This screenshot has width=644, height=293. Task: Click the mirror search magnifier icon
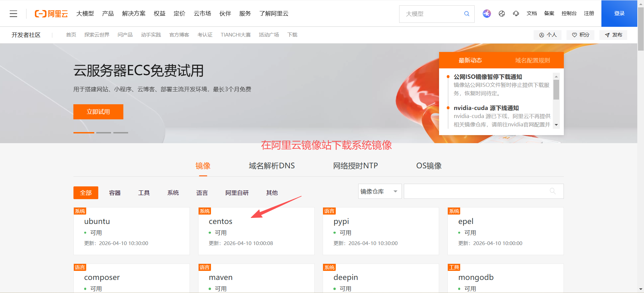552,191
